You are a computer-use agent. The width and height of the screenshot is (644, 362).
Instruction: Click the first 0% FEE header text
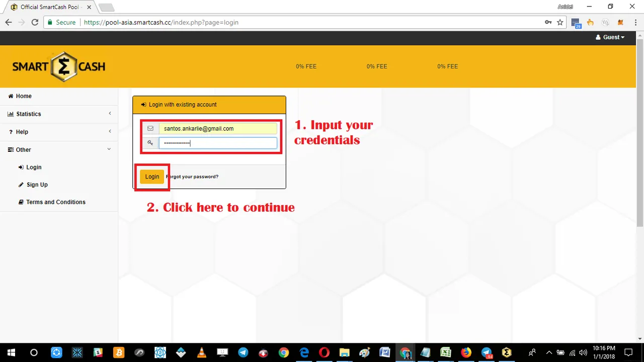click(x=306, y=66)
